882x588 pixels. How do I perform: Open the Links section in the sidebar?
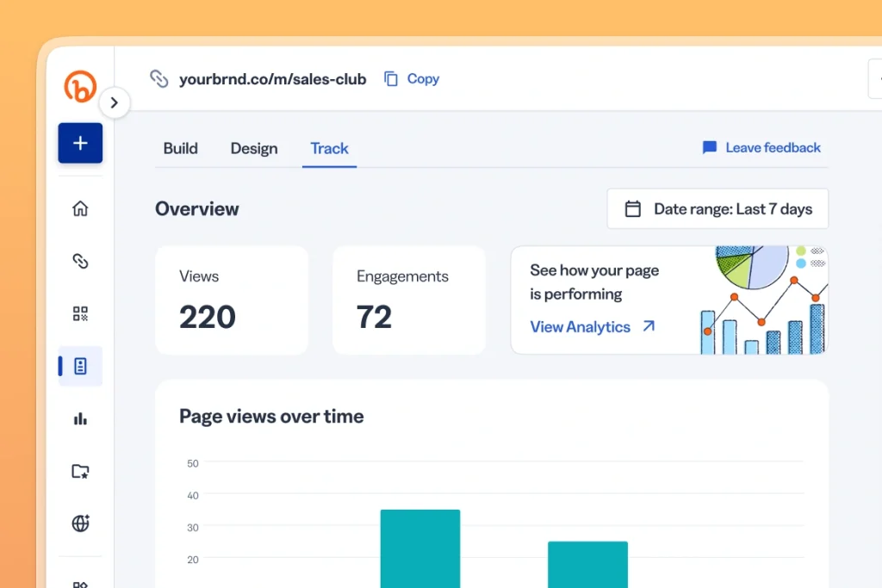click(x=80, y=261)
